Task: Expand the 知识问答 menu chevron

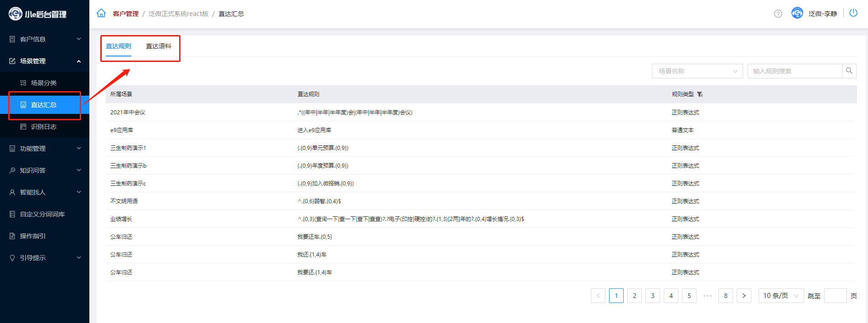Action: [79, 170]
